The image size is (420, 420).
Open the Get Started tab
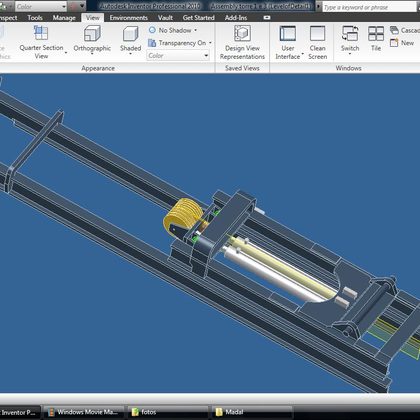(x=199, y=18)
